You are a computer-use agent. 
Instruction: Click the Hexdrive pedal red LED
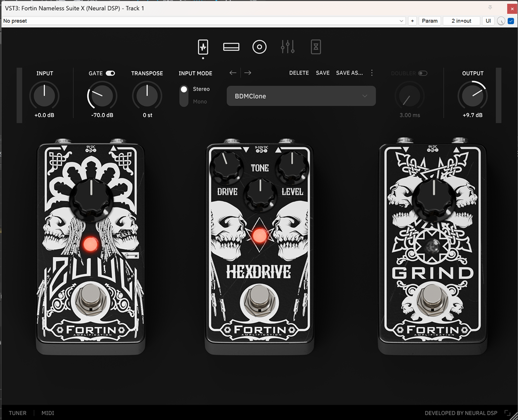260,235
